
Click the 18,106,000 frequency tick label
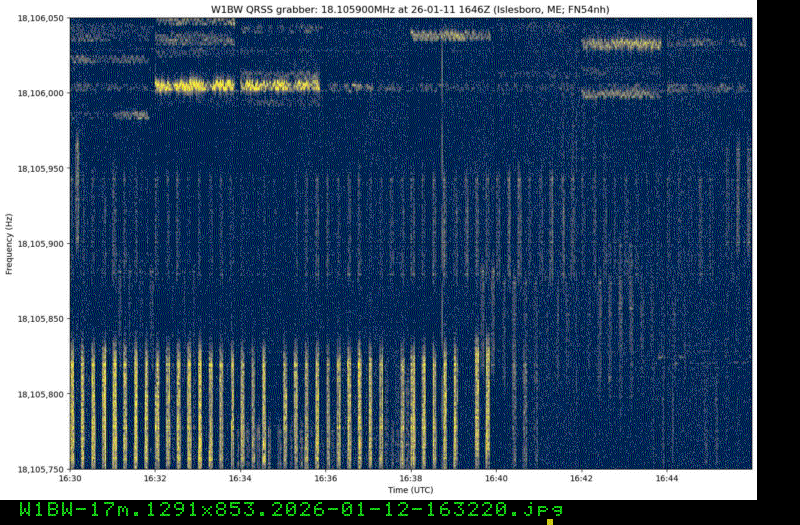click(42, 93)
